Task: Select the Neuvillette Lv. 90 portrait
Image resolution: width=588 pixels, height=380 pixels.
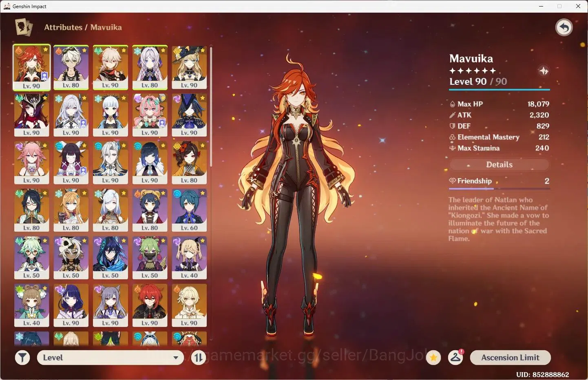Action: [x=110, y=163]
